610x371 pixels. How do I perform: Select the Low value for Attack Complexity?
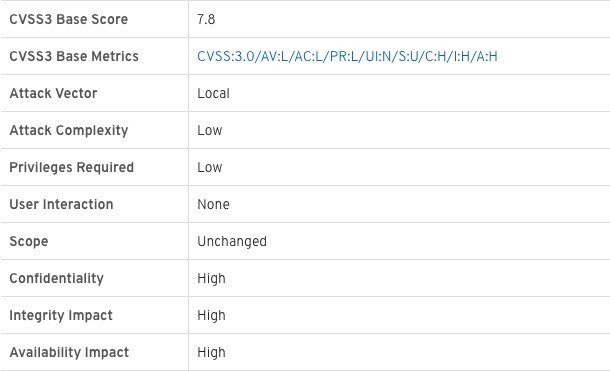click(x=210, y=130)
